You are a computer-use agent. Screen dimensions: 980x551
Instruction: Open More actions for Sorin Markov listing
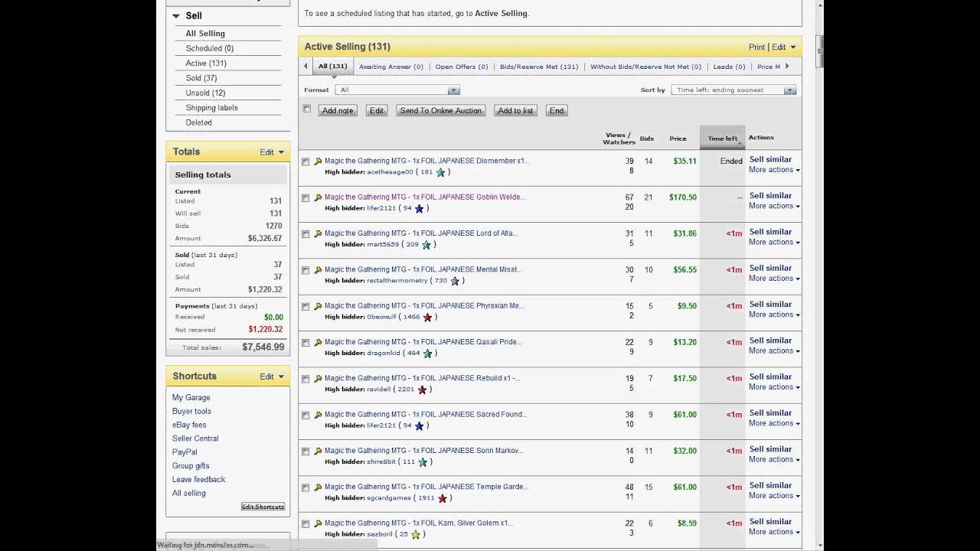pos(774,459)
